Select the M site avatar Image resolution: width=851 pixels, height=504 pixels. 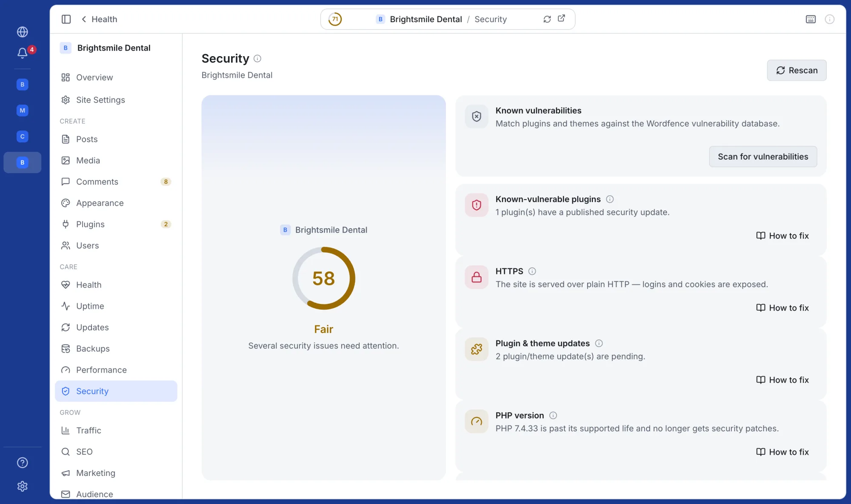pos(23,110)
